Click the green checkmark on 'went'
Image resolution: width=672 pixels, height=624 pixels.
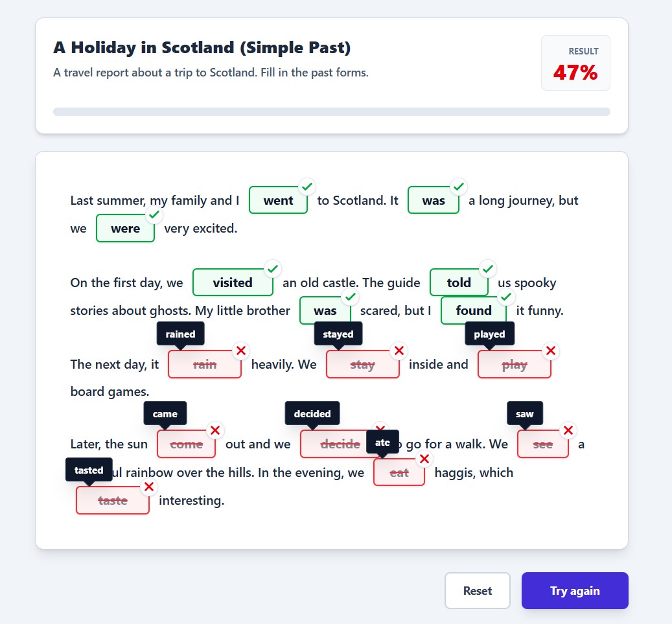[307, 187]
